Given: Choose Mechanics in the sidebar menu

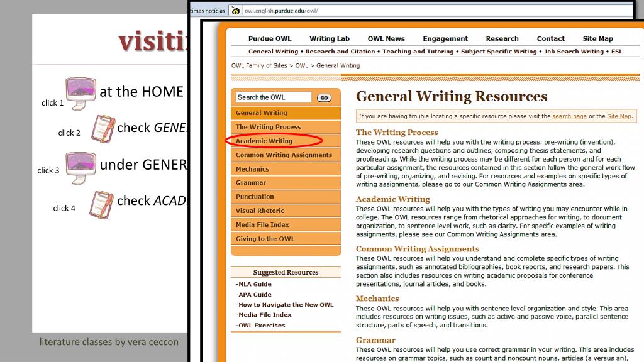Looking at the screenshot, I should [286, 168].
